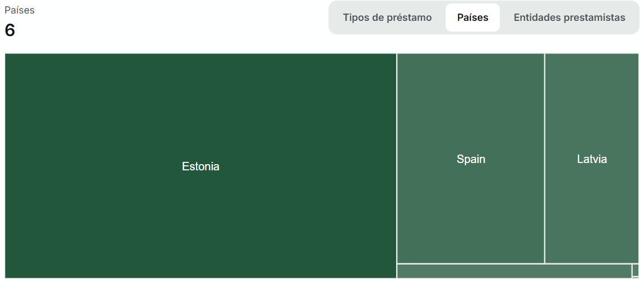Viewport: 644px width, 286px height.
Task: Select the tiny treemap block under Latvia
Action: (x=636, y=270)
